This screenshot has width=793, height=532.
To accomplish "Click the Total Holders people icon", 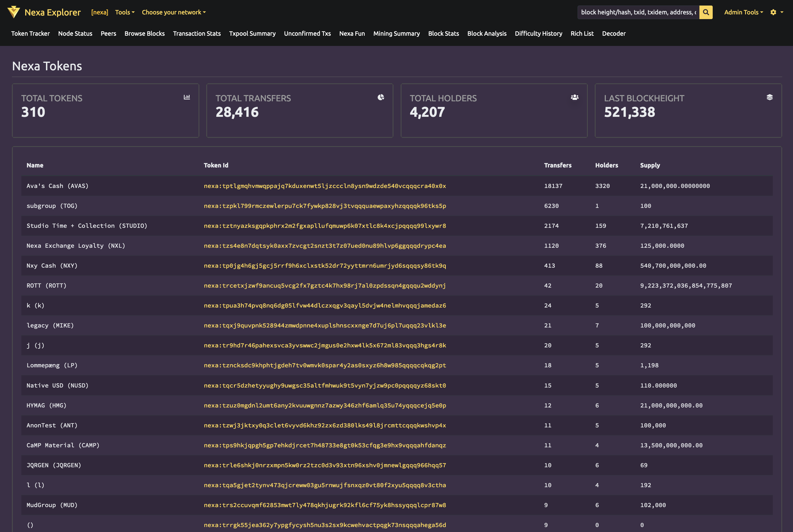I will pos(575,97).
